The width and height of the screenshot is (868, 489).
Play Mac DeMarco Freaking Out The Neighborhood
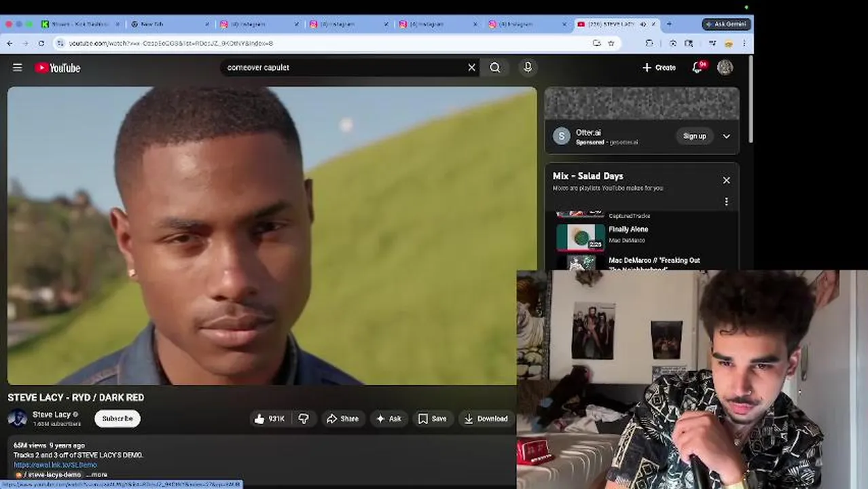pyautogui.click(x=642, y=262)
